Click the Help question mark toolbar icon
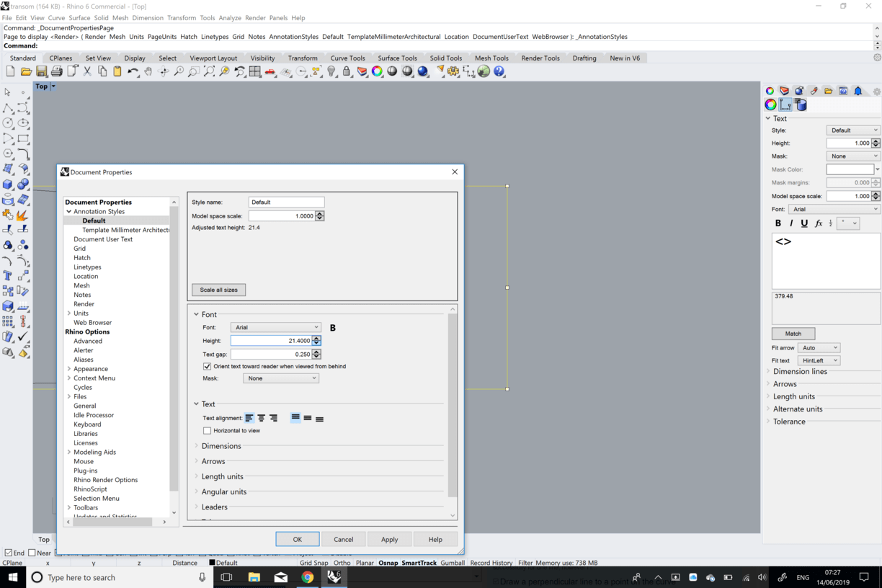Image resolution: width=882 pixels, height=588 pixels. tap(499, 71)
